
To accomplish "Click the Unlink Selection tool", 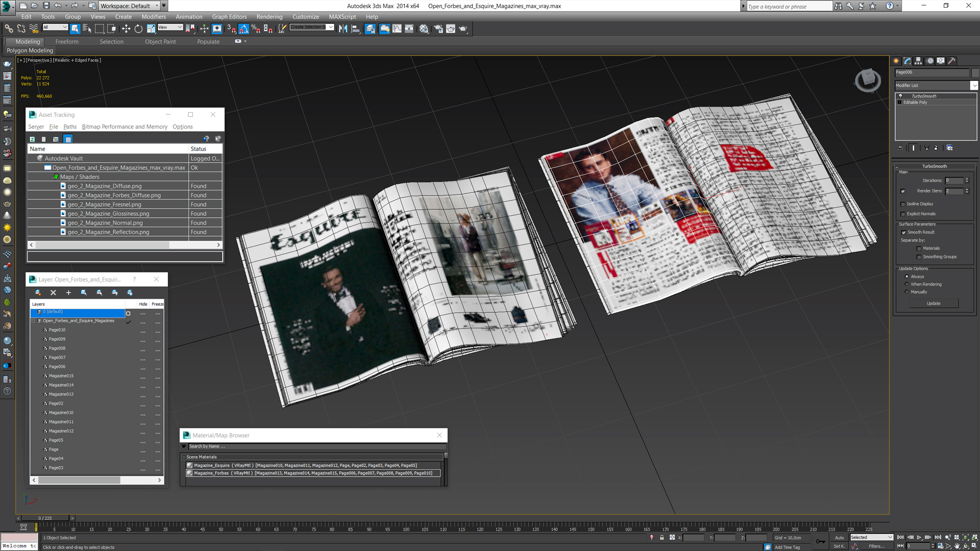I will pos(21,29).
